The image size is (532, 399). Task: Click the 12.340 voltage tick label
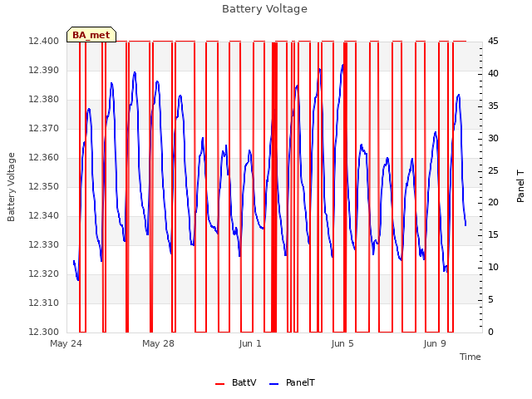pos(44,216)
